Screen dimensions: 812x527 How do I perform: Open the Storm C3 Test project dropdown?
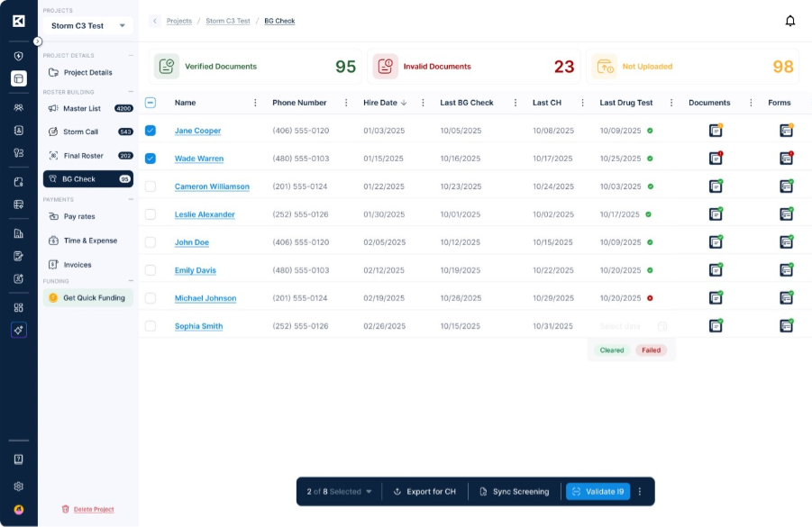[87, 26]
